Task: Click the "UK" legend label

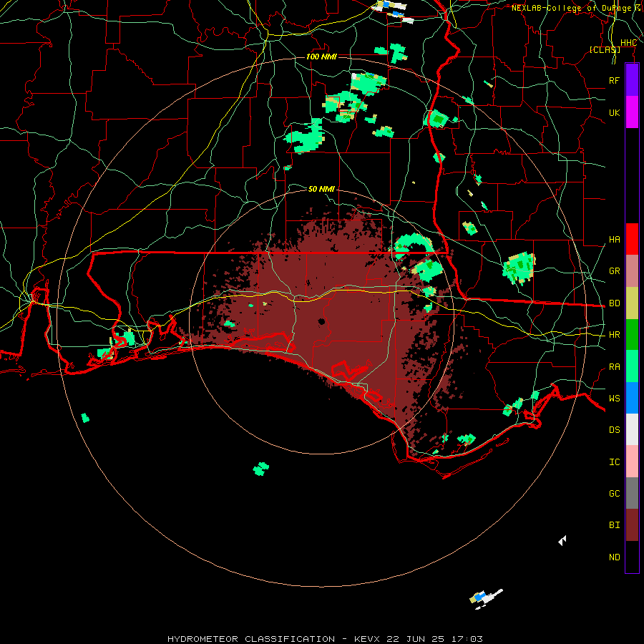Action: pyautogui.click(x=614, y=112)
